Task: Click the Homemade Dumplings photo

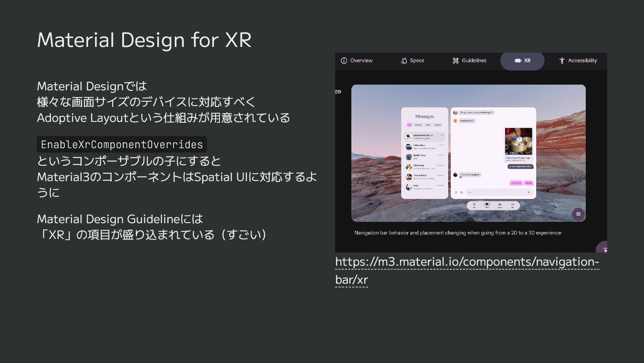Action: (519, 141)
